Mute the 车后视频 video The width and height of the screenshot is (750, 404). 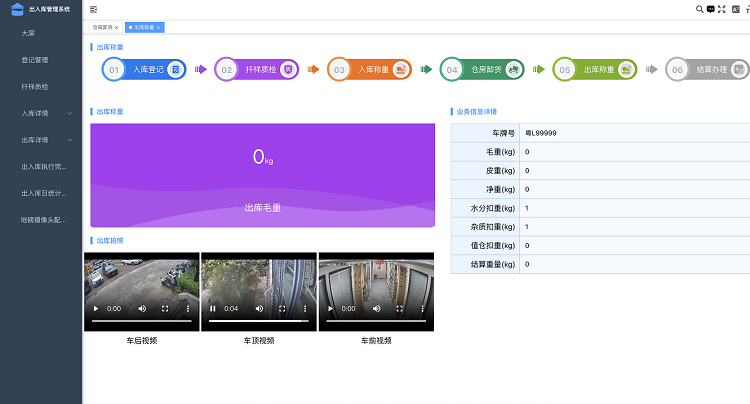pos(142,309)
